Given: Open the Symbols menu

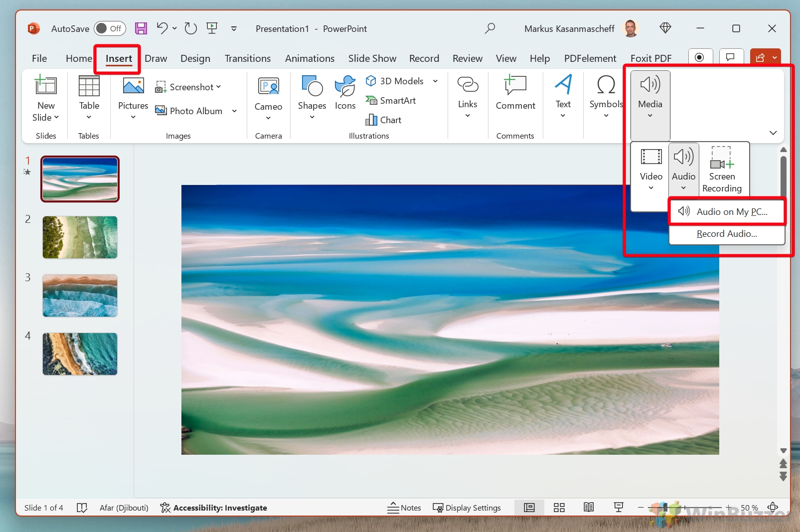Looking at the screenshot, I should (x=606, y=97).
